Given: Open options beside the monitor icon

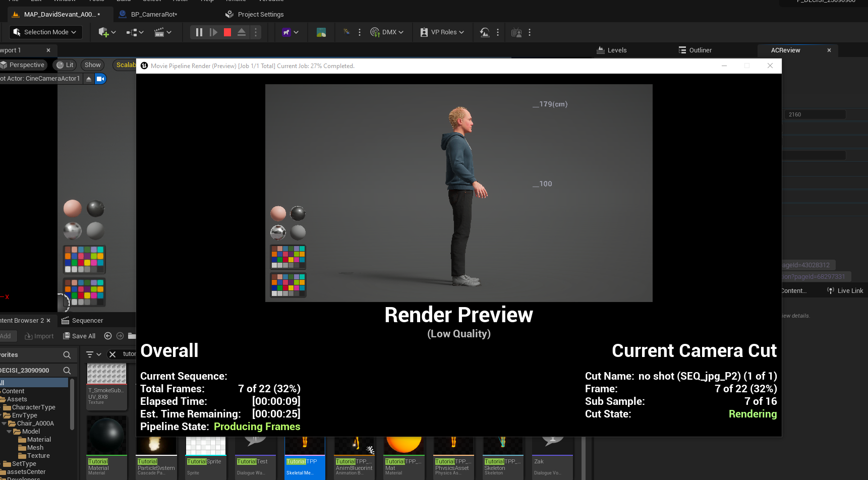Looking at the screenshot, I should point(530,32).
